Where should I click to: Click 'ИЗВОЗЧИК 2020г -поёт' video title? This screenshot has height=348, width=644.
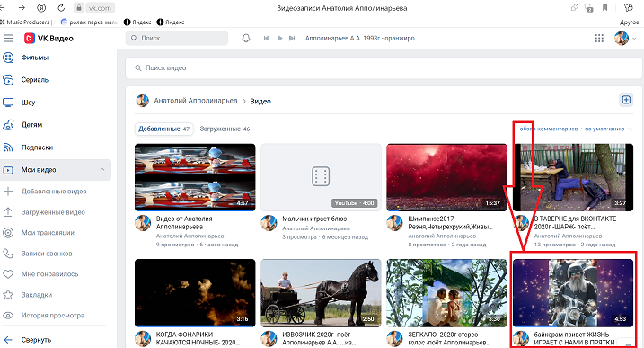tap(319, 338)
